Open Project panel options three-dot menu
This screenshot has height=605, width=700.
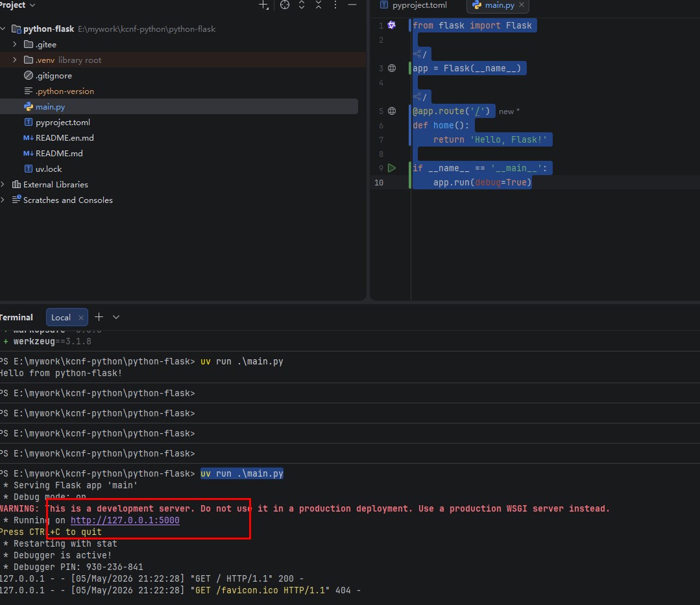click(335, 5)
